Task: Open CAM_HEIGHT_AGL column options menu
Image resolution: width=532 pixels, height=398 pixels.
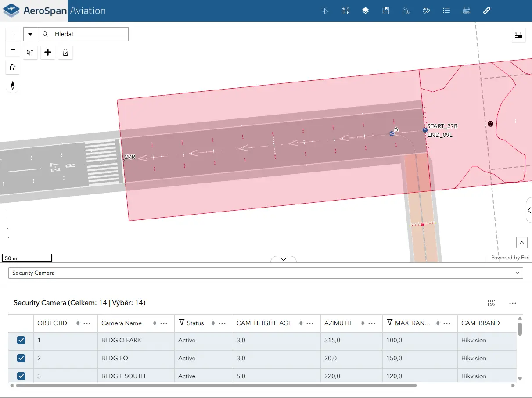Action: 310,323
